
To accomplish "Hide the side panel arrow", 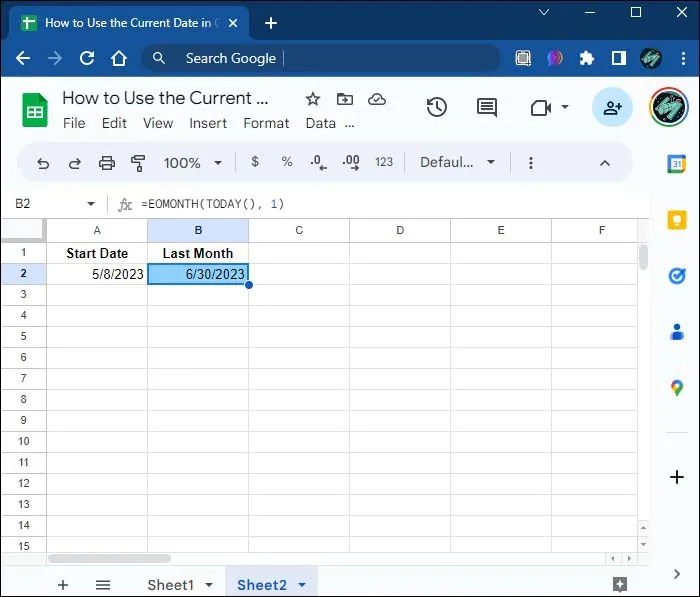I will (x=677, y=574).
